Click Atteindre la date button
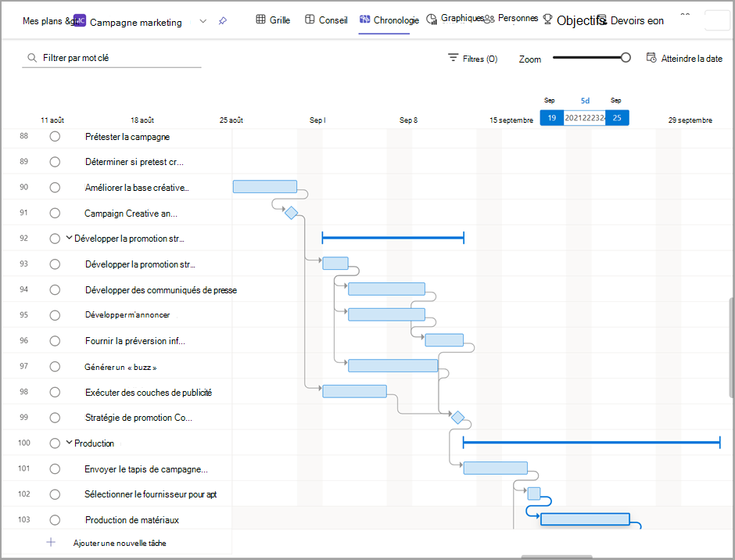This screenshot has height=560, width=735. pyautogui.click(x=684, y=59)
